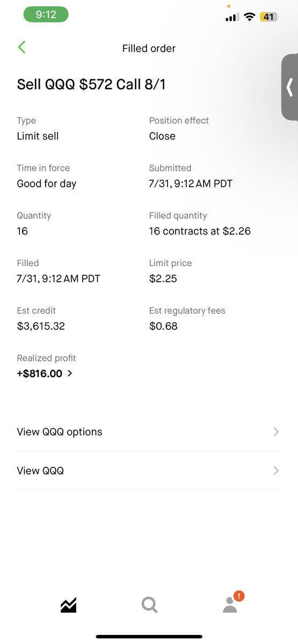
Task: Tap the home indicator bar at bottom
Action: [149, 636]
